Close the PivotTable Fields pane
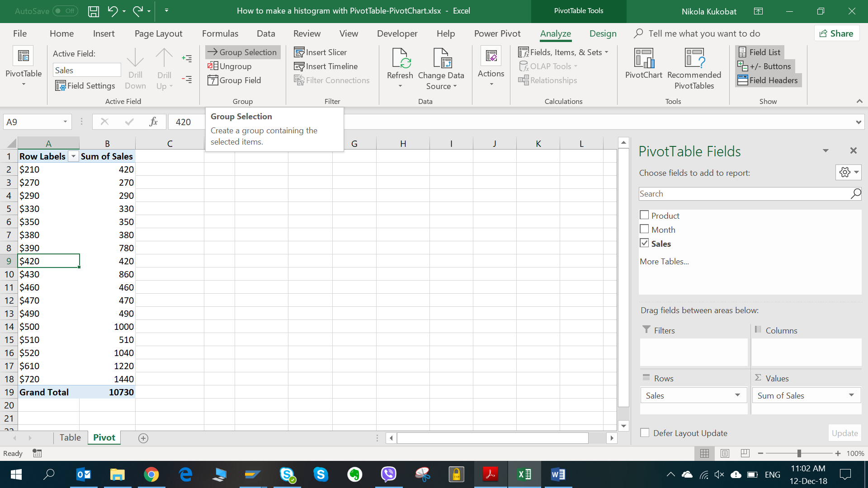The width and height of the screenshot is (868, 488). pos(854,150)
